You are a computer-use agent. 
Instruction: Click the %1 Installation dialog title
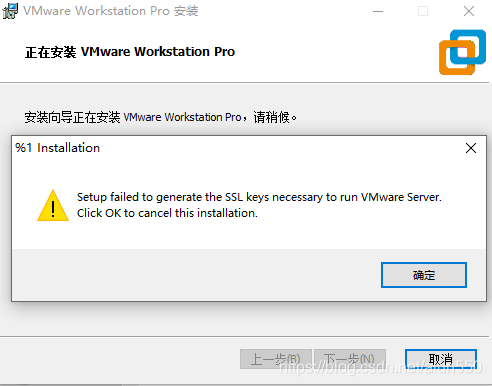point(57,148)
